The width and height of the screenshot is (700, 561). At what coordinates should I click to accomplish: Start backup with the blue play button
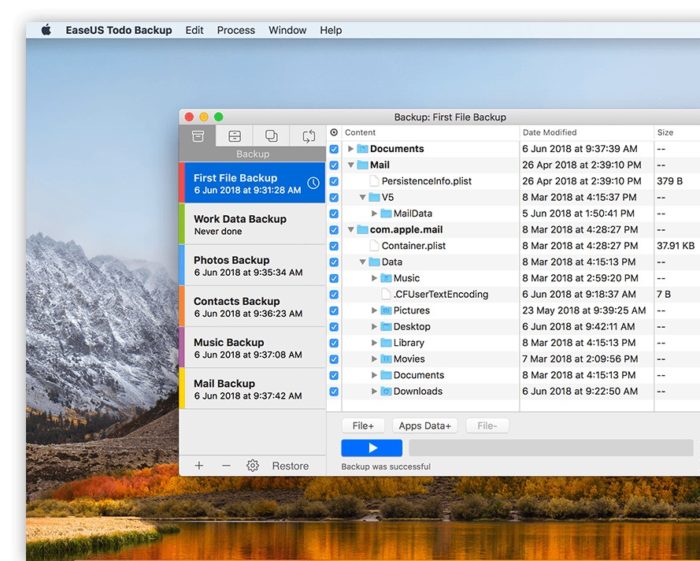(x=371, y=448)
